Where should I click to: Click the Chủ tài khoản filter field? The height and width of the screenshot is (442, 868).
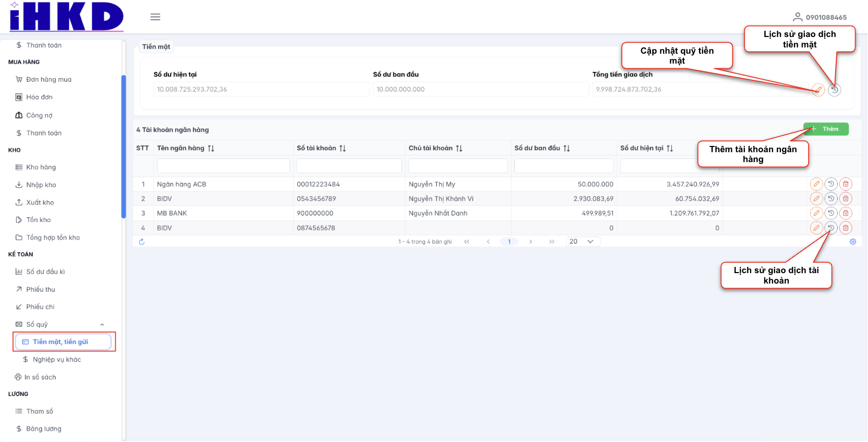[457, 166]
